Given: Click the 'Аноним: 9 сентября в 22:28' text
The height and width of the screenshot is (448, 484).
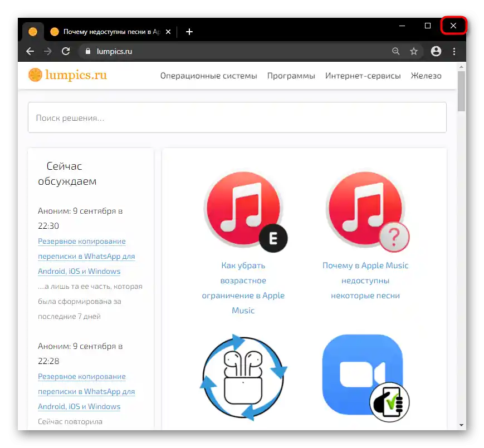Looking at the screenshot, I should point(80,353).
